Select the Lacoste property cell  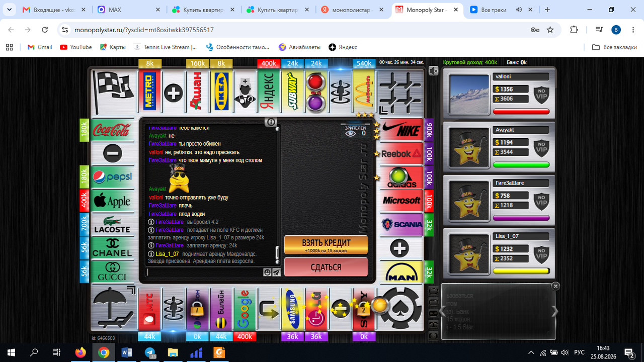click(x=112, y=225)
